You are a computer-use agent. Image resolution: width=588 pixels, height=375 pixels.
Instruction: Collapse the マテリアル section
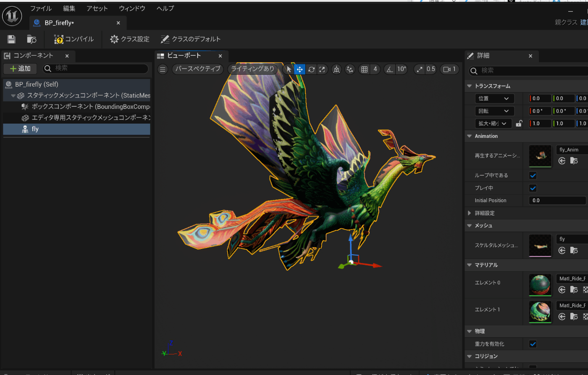(469, 265)
